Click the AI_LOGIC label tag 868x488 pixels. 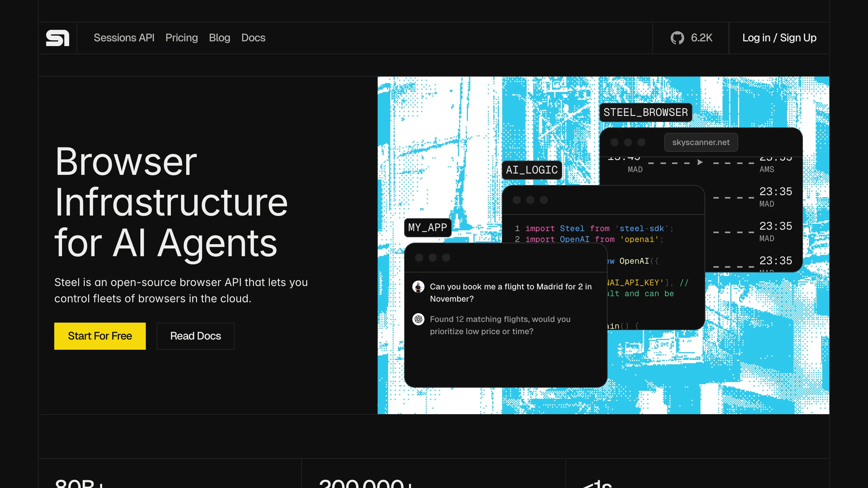tap(531, 170)
